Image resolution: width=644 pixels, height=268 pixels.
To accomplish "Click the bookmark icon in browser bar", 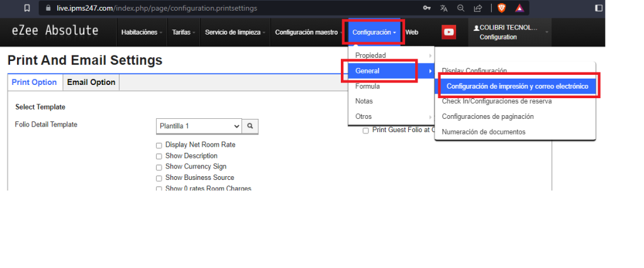I will (x=26, y=8).
